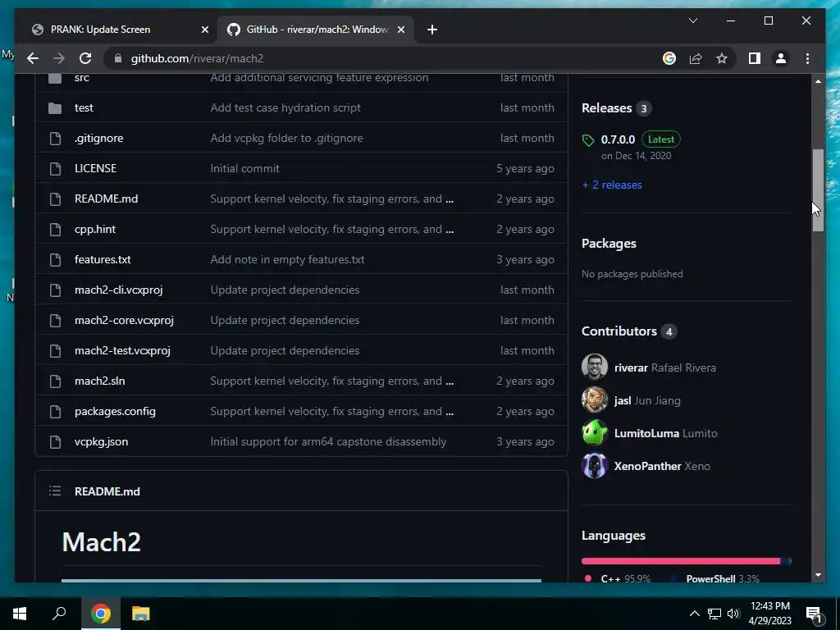Screen dimensions: 840x630
Task: Reload the GitHub page
Action: (x=85, y=58)
